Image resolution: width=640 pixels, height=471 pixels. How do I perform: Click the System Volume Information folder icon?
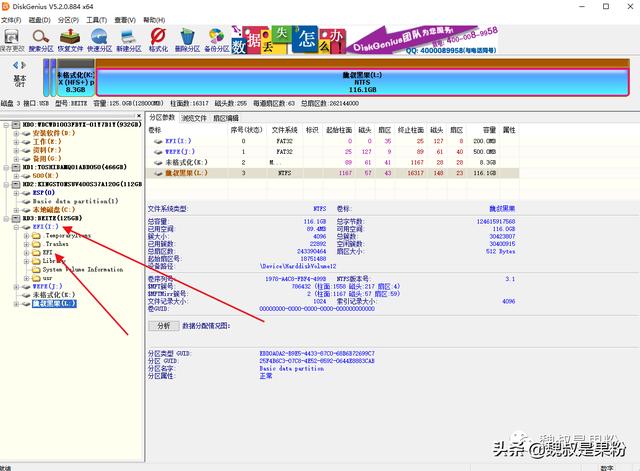click(36, 270)
